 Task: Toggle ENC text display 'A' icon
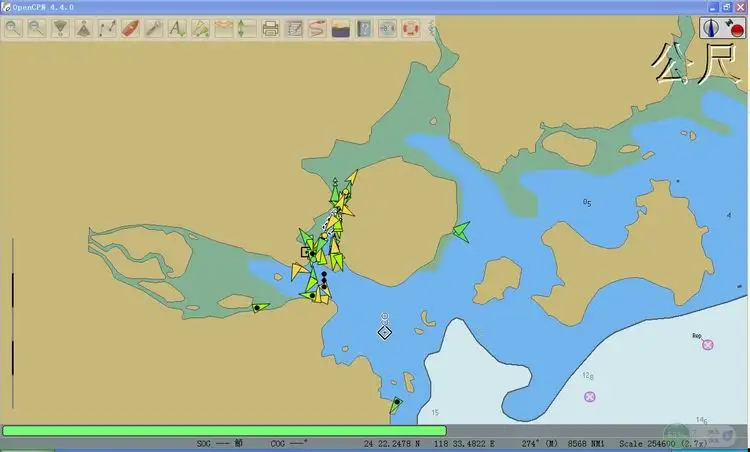click(177, 29)
